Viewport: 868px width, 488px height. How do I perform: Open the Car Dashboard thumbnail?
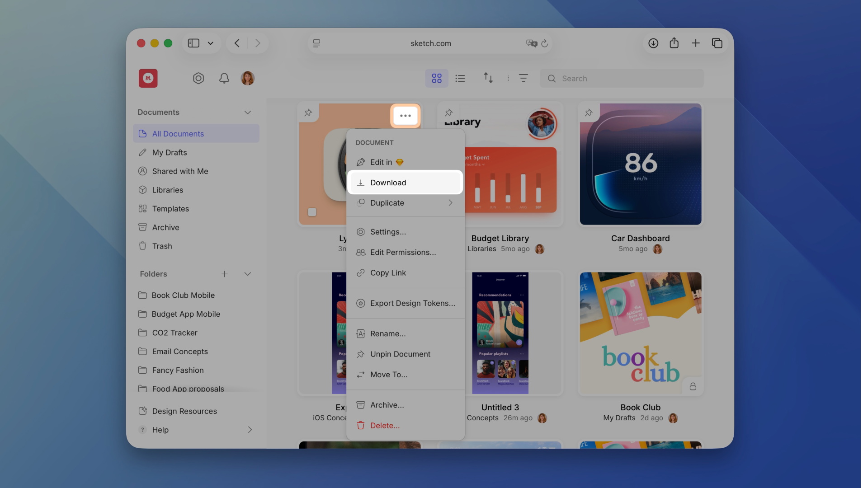641,164
